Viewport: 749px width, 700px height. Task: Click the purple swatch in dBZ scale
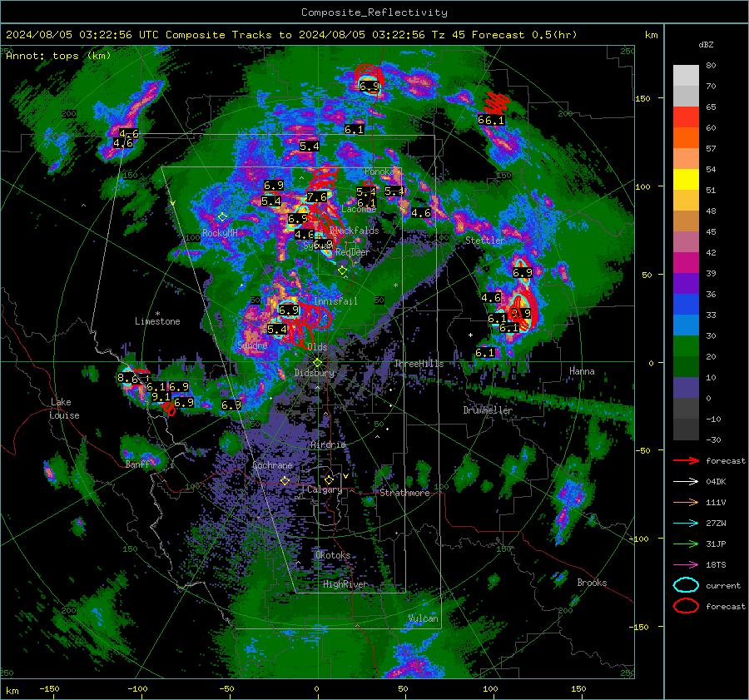pyautogui.click(x=686, y=283)
